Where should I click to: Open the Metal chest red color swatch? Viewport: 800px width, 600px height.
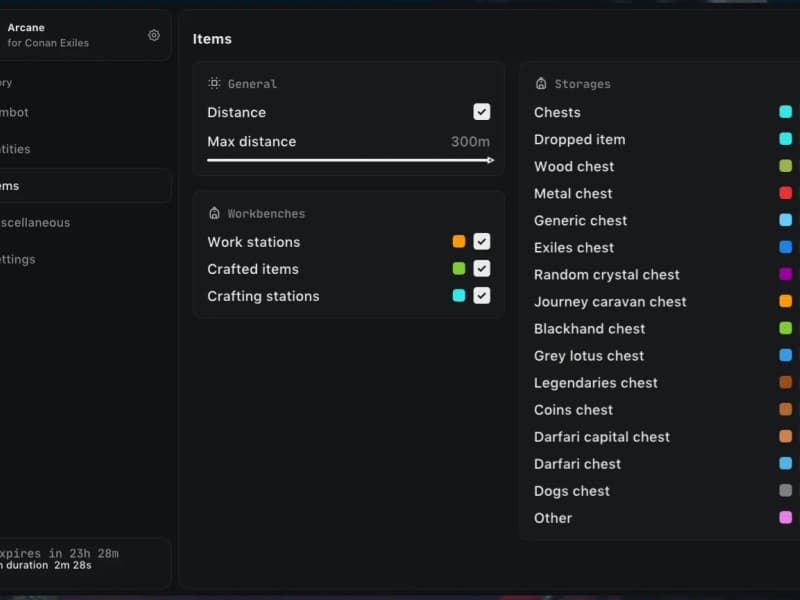coord(785,193)
